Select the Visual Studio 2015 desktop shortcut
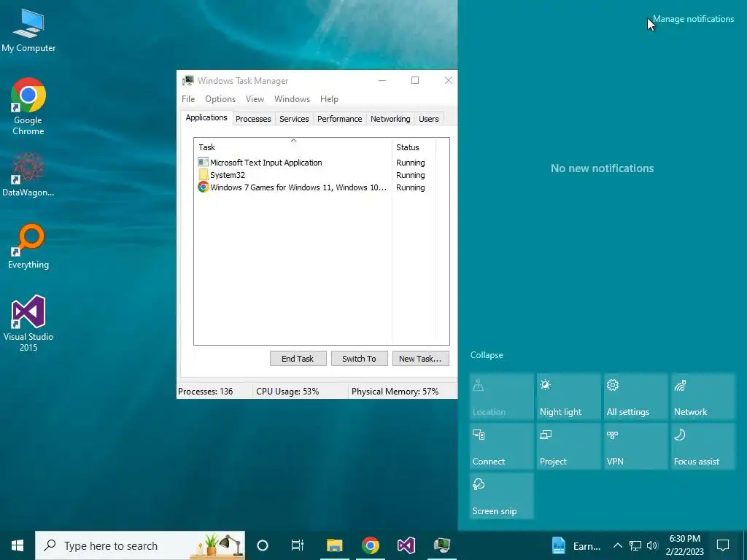This screenshot has height=560, width=747. 28,323
